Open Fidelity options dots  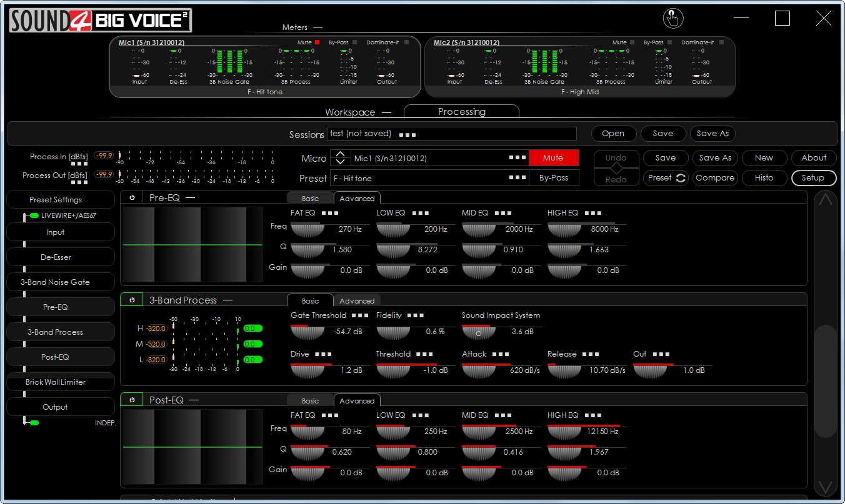[x=416, y=316]
